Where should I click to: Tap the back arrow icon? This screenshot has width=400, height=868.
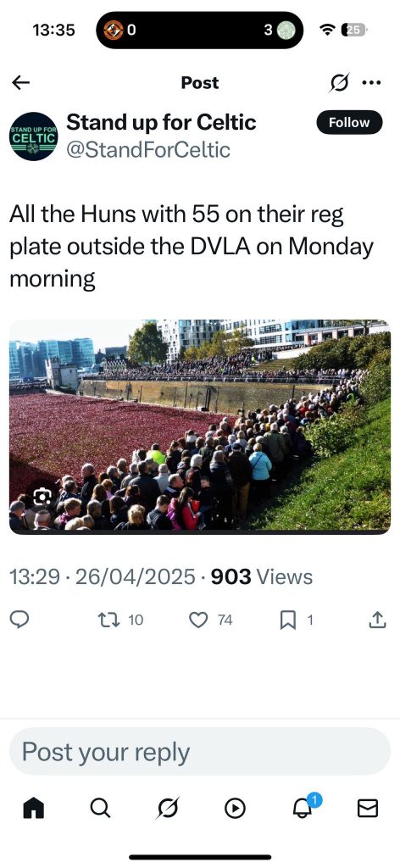tap(21, 83)
